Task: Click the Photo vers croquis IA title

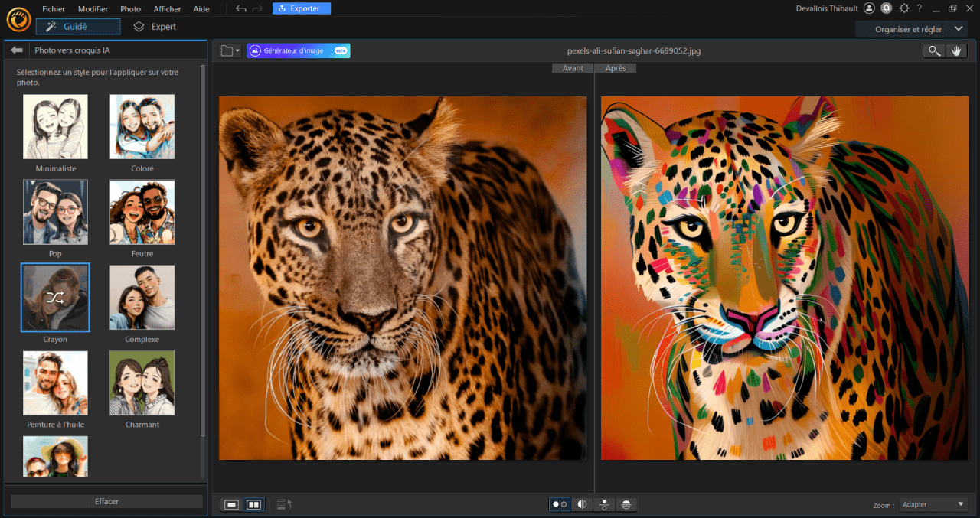Action: [73, 51]
